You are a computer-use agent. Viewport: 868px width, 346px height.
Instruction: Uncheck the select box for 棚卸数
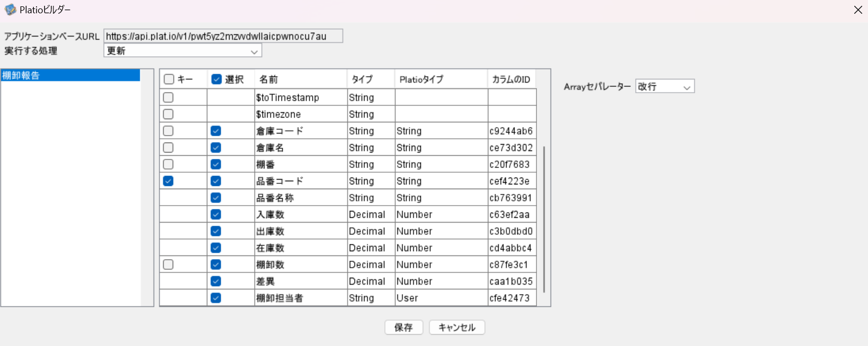215,264
